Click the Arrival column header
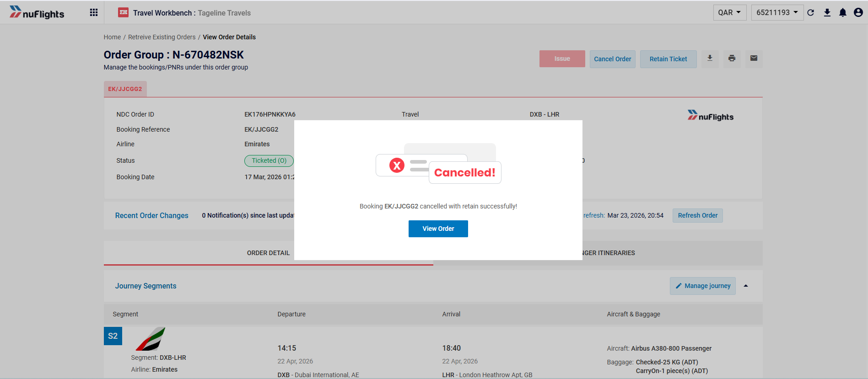Screen dimensions: 868x379 [451, 314]
